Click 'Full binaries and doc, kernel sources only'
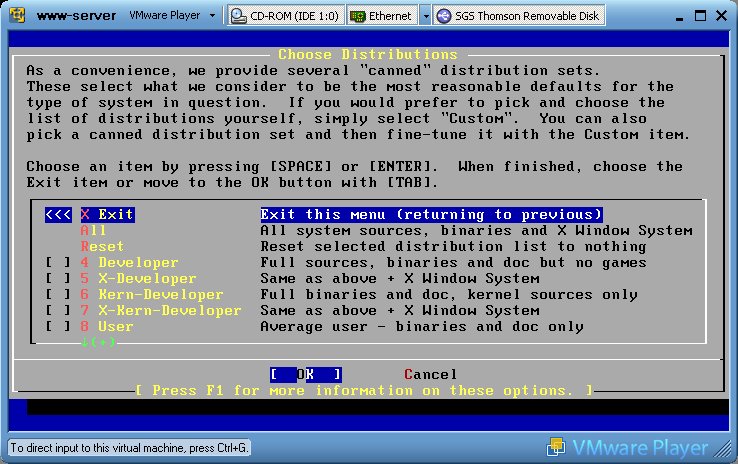The height and width of the screenshot is (464, 738). [x=449, y=295]
